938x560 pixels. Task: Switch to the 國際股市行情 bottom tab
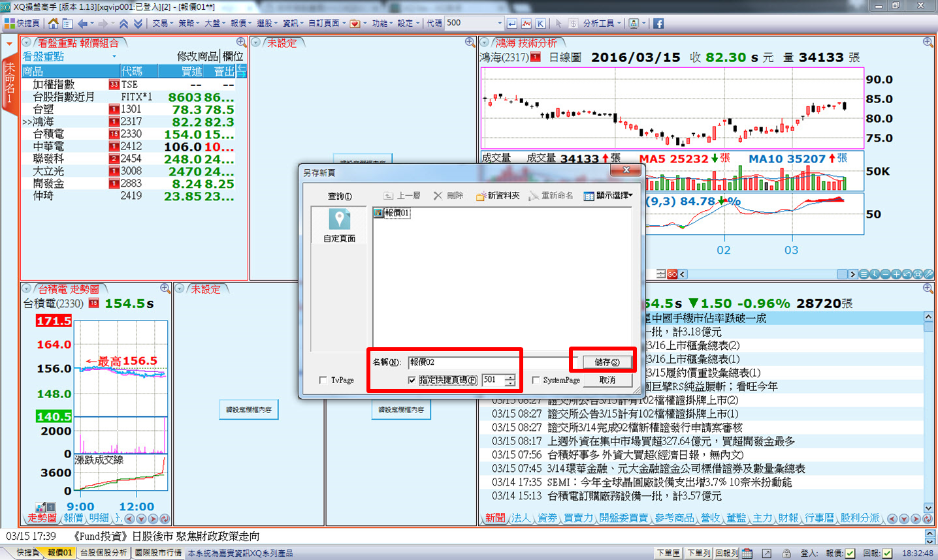coord(159,553)
